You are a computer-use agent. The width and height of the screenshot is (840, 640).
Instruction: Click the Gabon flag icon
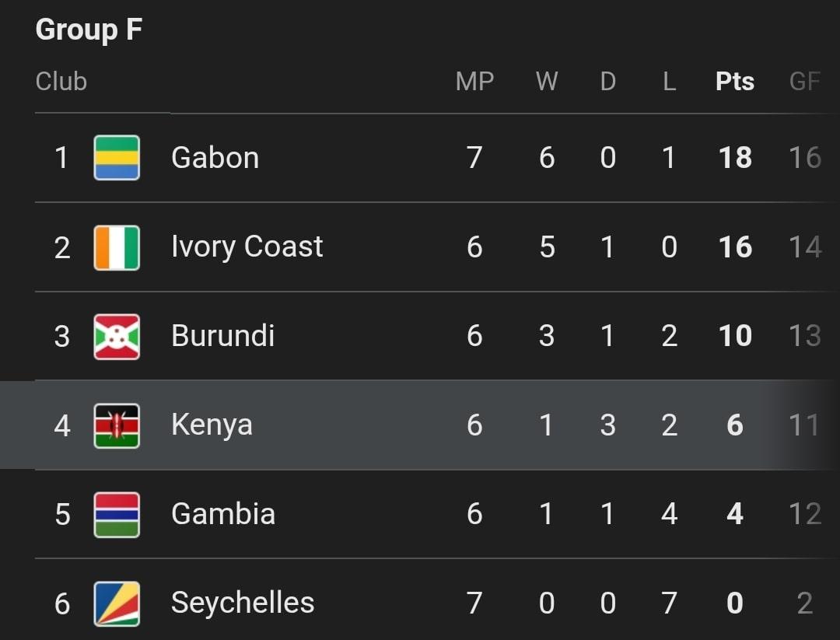(117, 157)
